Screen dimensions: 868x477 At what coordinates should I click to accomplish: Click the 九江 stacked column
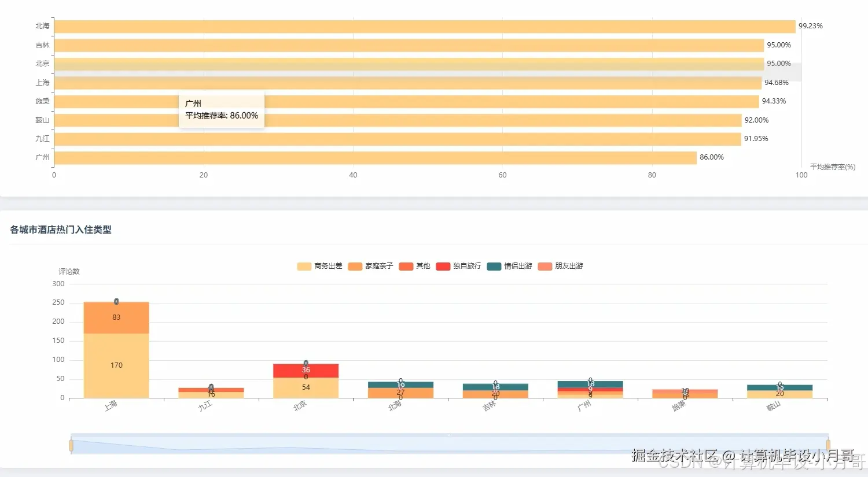pos(211,393)
